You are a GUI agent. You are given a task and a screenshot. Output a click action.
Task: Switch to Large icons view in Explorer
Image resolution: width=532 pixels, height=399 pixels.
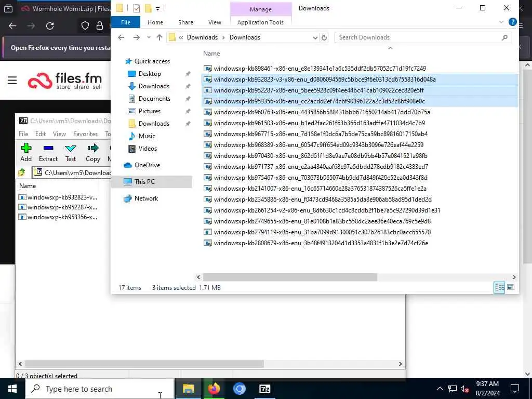(510, 287)
